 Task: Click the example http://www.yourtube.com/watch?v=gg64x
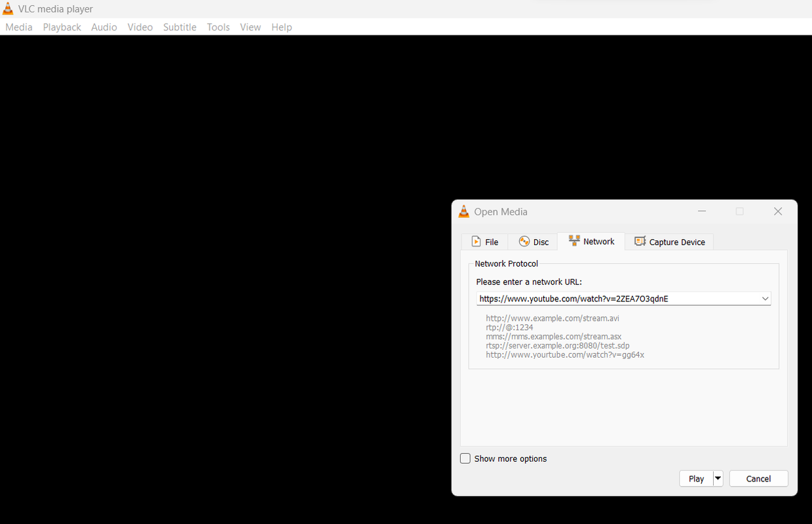(x=565, y=355)
